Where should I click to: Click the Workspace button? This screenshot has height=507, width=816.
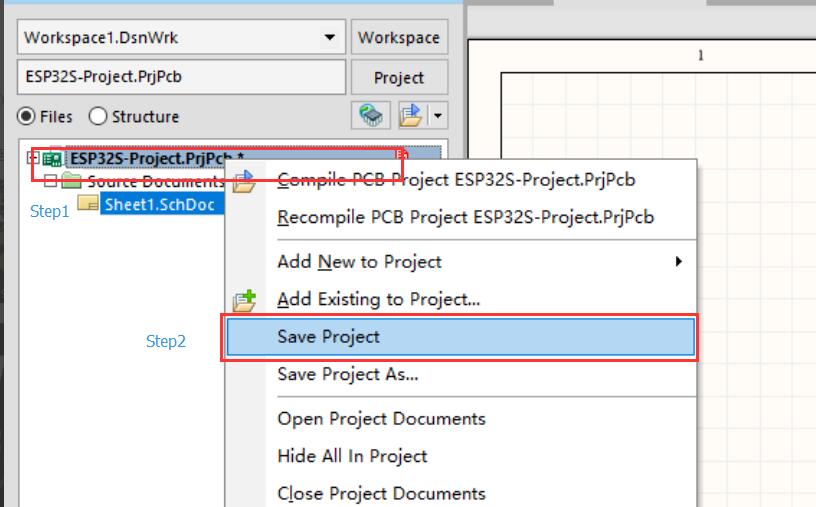coord(399,37)
